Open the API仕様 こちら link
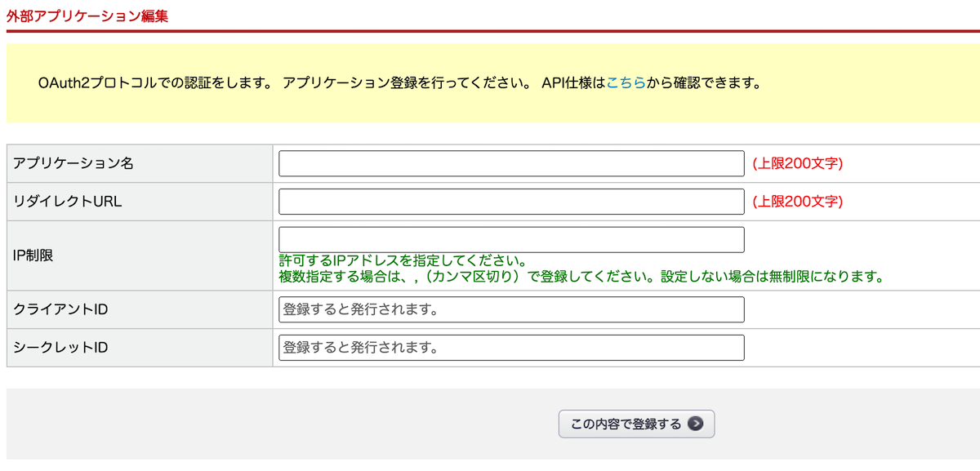 coord(626,83)
